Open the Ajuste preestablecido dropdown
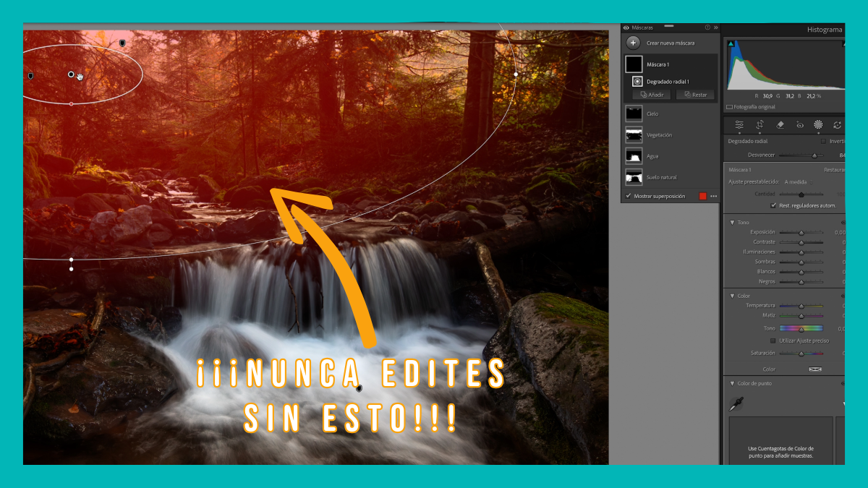The image size is (868, 488). (799, 182)
